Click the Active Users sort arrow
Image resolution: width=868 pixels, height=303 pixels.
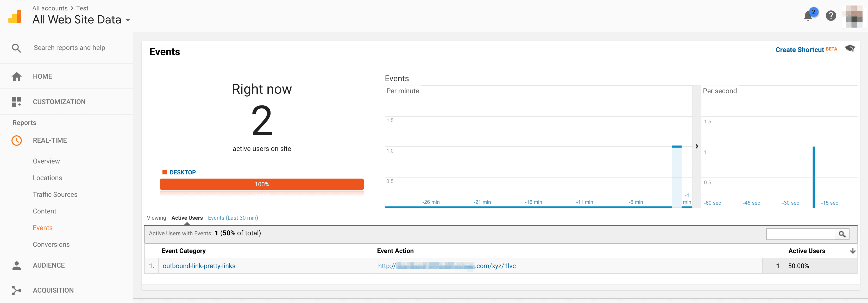tap(852, 251)
